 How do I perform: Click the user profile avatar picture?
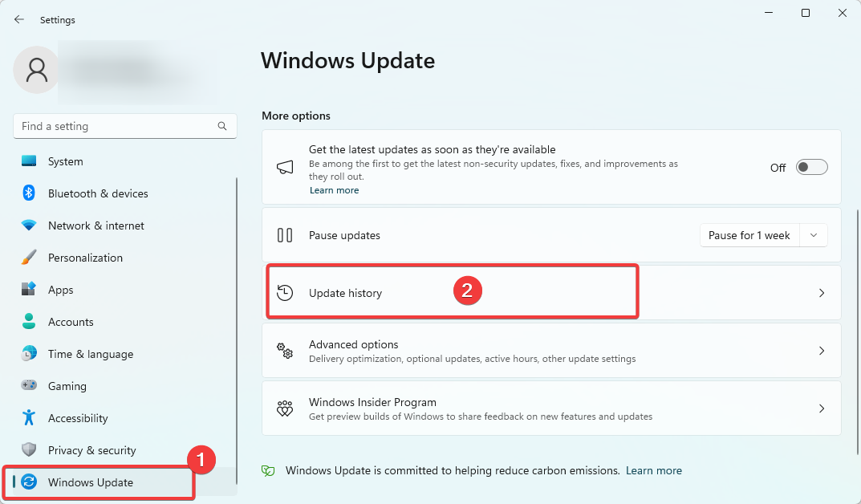[36, 70]
